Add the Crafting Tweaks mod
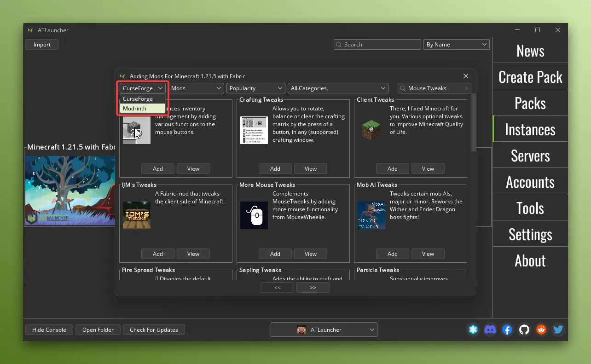Image resolution: width=591 pixels, height=364 pixels. [275, 169]
